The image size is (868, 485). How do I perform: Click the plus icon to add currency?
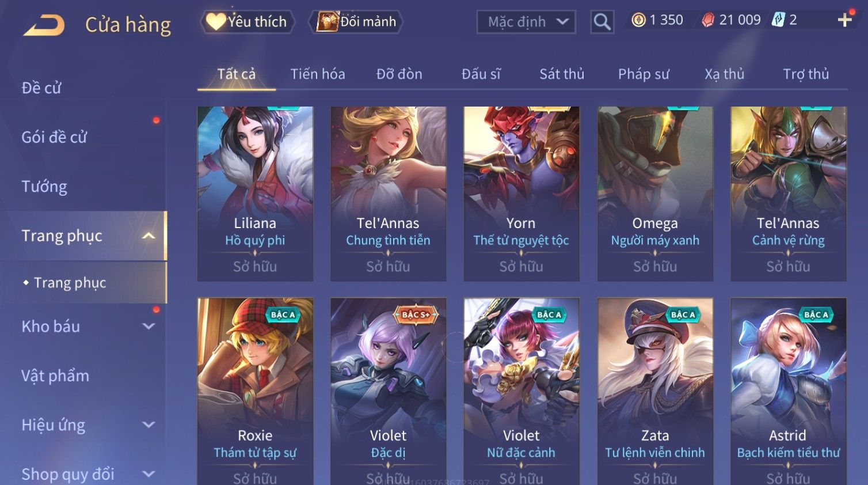pos(844,20)
